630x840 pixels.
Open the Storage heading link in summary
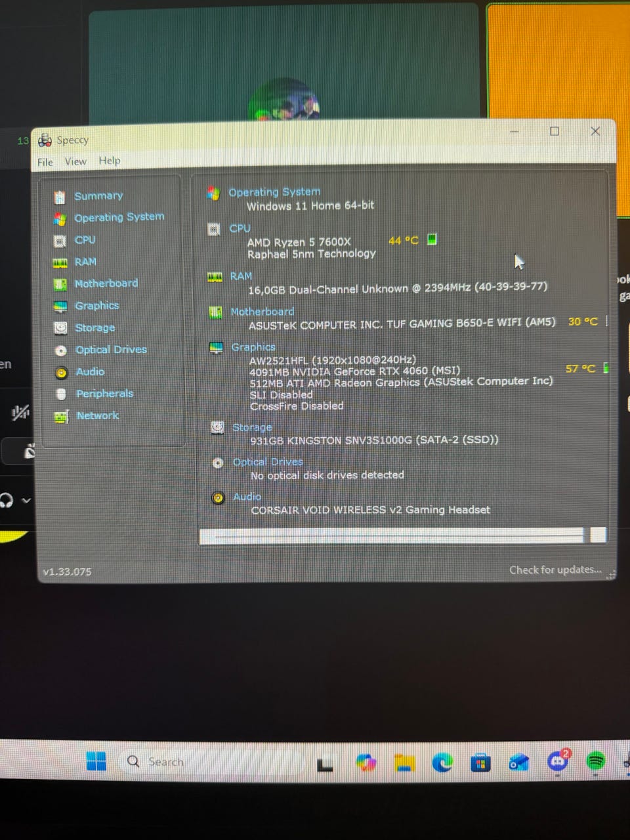(252, 427)
